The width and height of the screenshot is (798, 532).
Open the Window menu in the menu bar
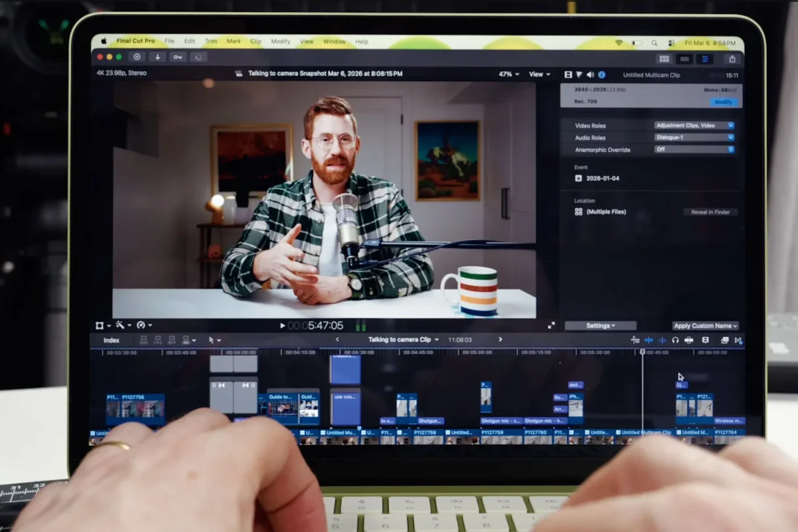click(x=334, y=41)
